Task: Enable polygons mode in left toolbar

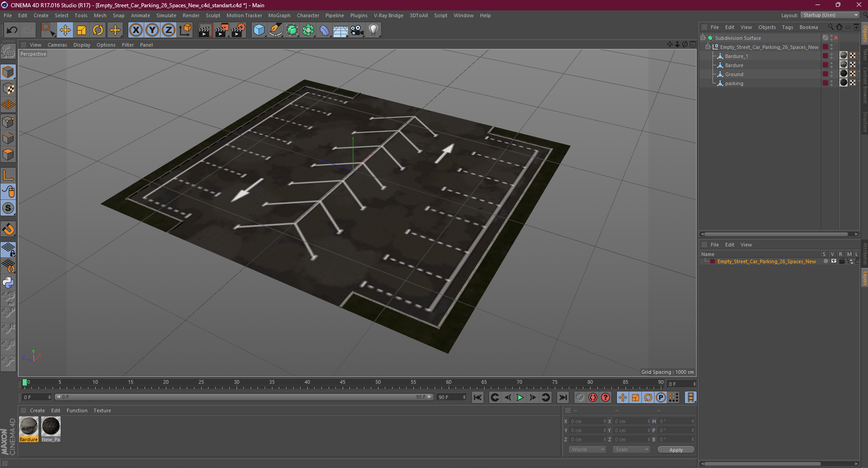Action: 9,155
